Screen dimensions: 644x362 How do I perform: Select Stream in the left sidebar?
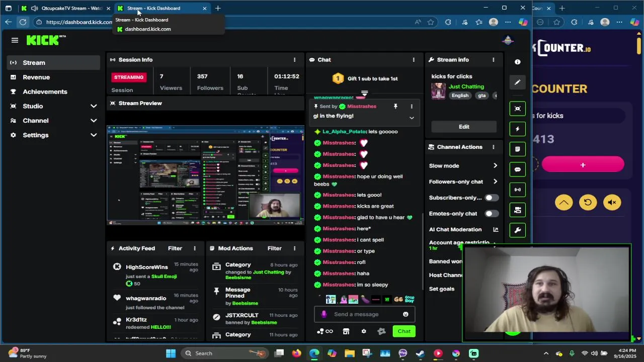[x=54, y=63]
